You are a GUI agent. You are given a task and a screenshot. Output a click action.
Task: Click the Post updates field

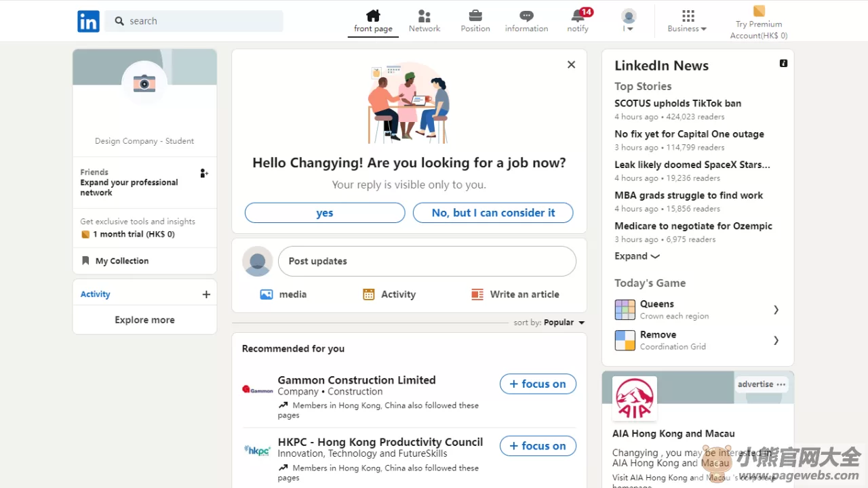tap(427, 261)
